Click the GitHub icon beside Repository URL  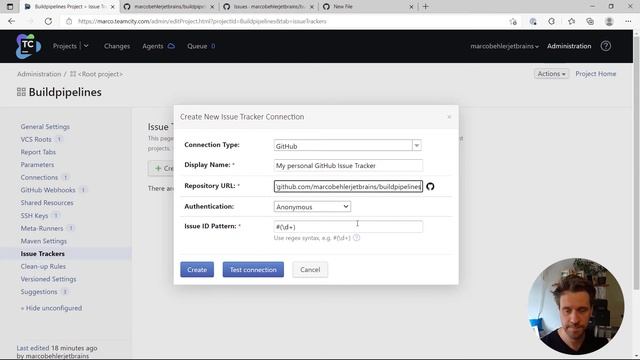pyautogui.click(x=430, y=187)
